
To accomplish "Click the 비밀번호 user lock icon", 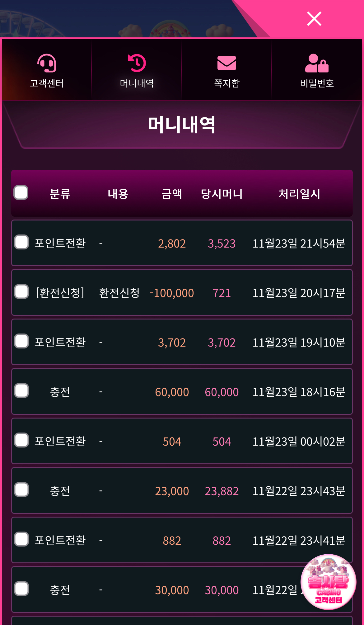I will click(x=317, y=63).
